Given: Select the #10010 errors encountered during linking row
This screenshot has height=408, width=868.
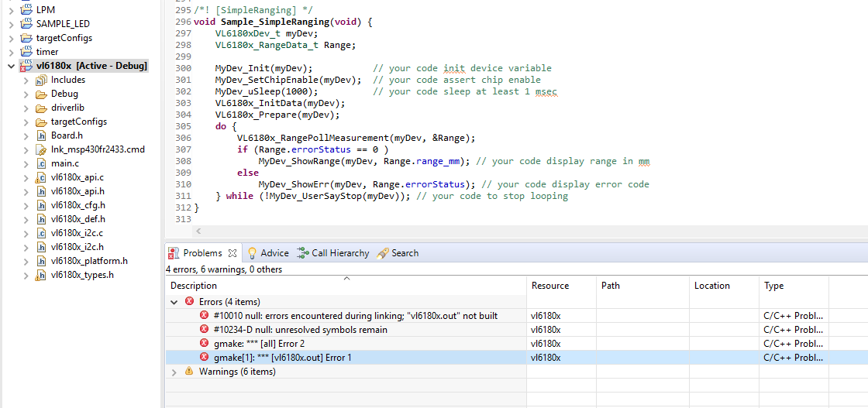Looking at the screenshot, I should (x=516, y=316).
